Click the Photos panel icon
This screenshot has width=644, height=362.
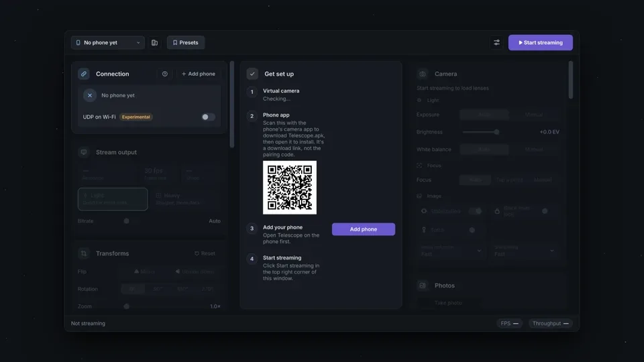tap(422, 286)
